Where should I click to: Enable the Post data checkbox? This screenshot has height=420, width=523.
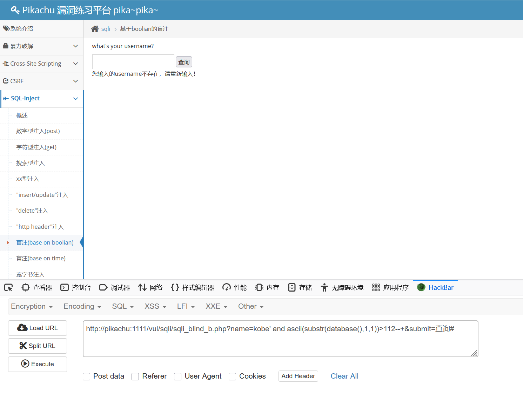pos(87,376)
